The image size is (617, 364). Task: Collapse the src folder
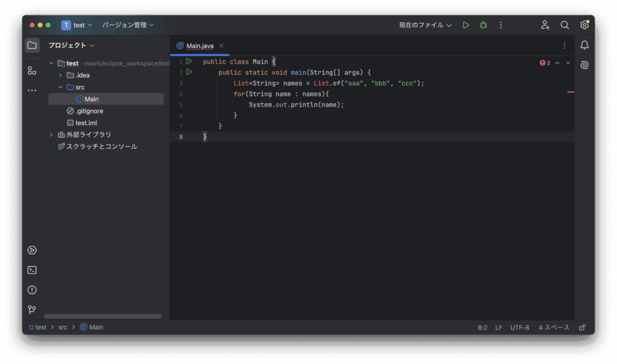60,87
